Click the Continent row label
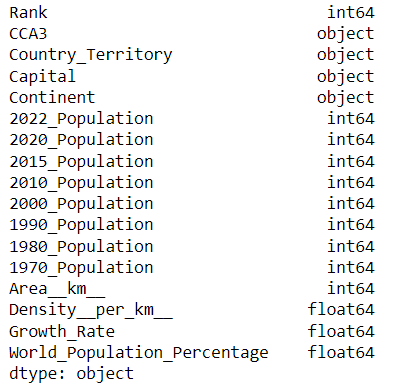The image size is (402, 390). click(52, 98)
